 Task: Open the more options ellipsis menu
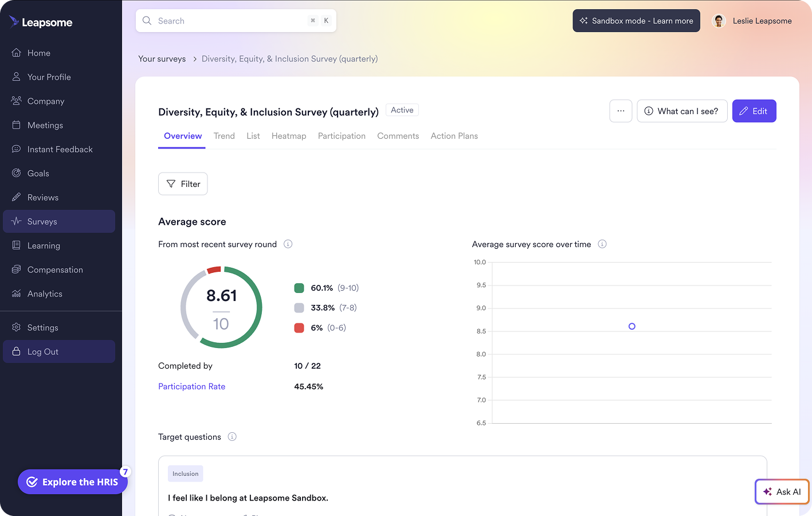coord(621,111)
